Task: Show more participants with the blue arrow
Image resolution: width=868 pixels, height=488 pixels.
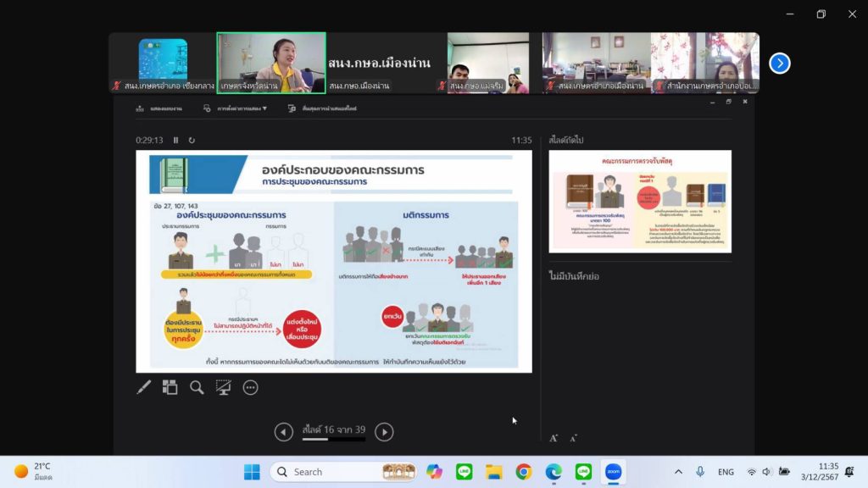Action: click(779, 64)
